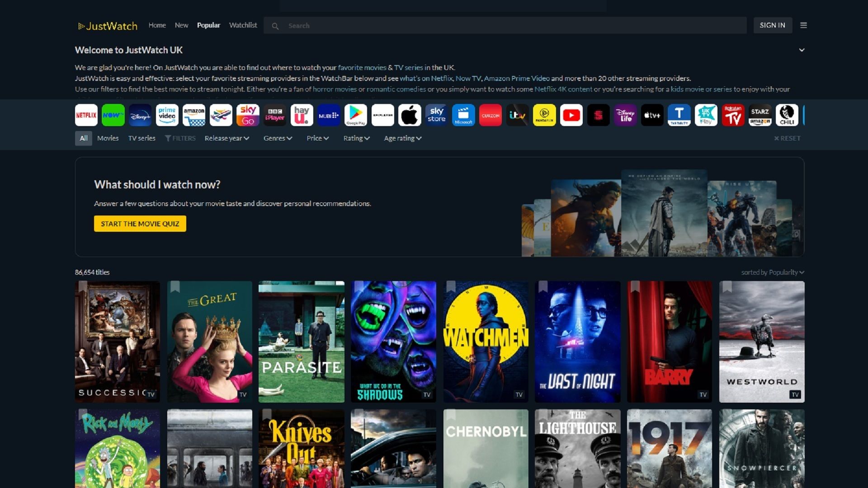Select the Disney+ provider icon

click(x=140, y=115)
